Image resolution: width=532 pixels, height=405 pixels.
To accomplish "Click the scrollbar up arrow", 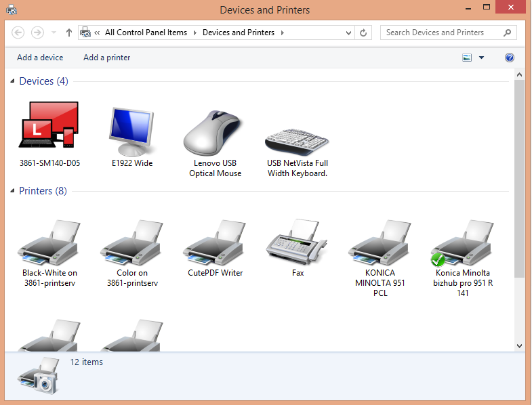I will coord(519,74).
